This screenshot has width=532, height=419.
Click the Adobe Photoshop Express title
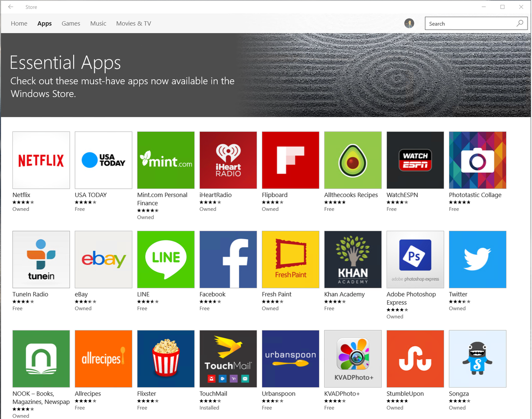(411, 298)
